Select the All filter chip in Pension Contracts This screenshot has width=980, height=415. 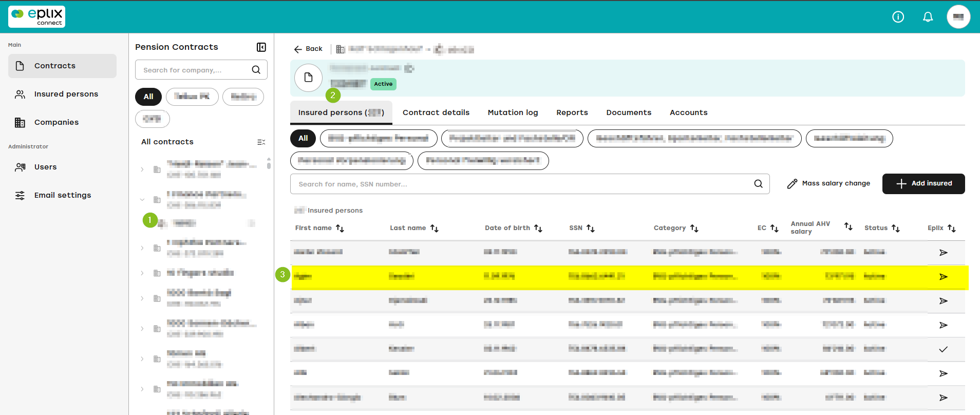pyautogui.click(x=148, y=97)
